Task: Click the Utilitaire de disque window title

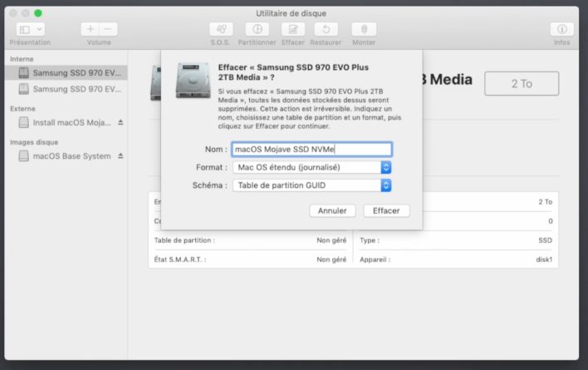Action: (291, 13)
